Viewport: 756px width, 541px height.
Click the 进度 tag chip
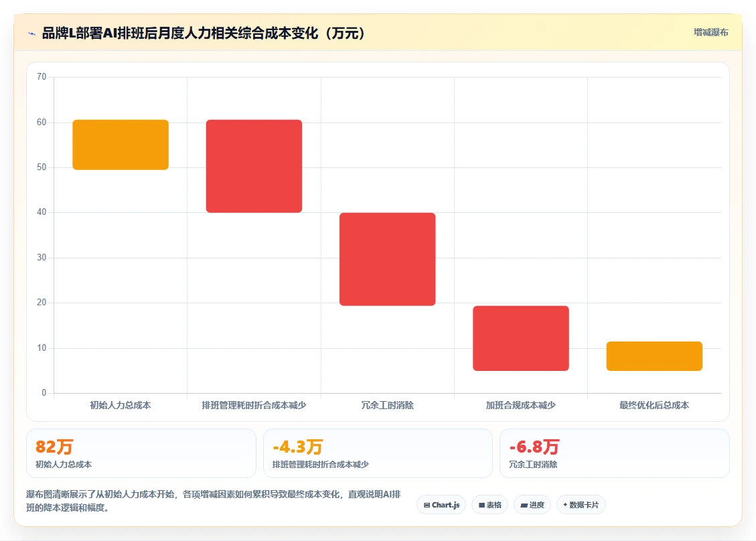click(532, 505)
